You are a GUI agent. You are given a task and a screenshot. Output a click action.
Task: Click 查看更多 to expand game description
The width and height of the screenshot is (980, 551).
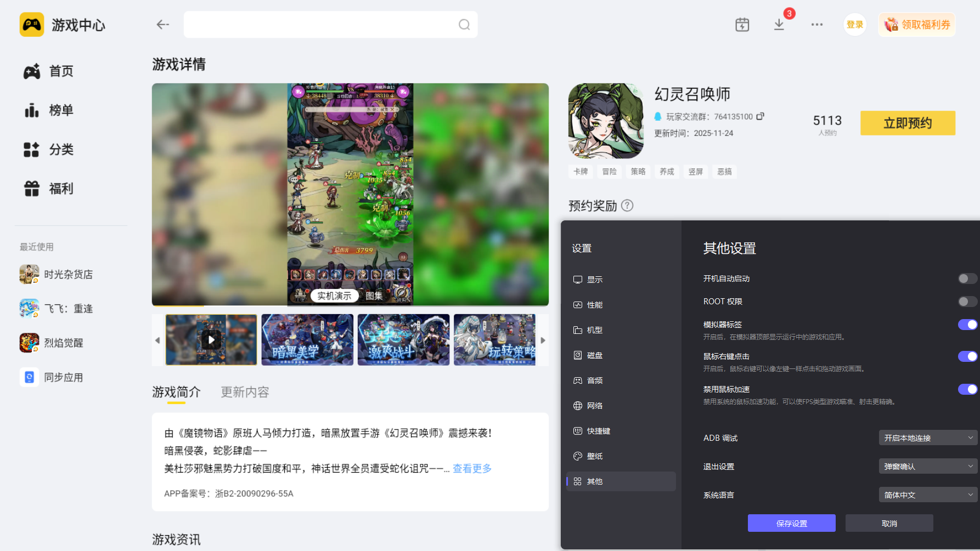click(471, 468)
